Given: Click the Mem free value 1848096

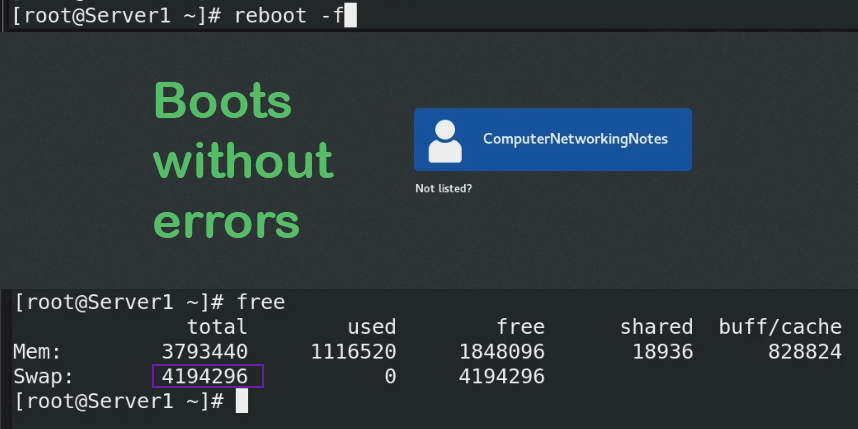Looking at the screenshot, I should 502,352.
